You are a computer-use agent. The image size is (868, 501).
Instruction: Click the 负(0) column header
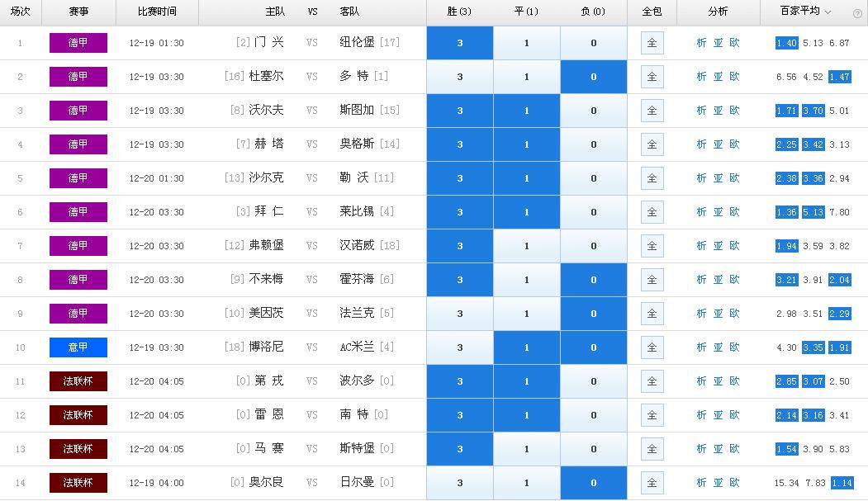[x=593, y=12]
